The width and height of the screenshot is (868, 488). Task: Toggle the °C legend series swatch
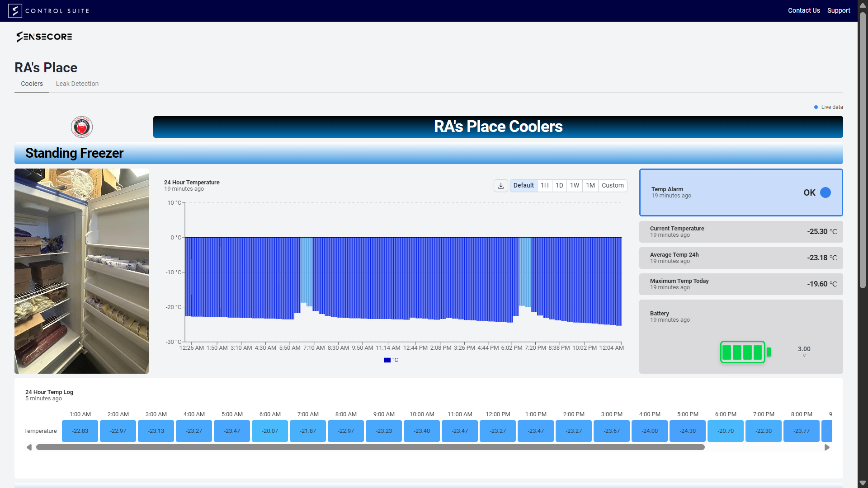[387, 360]
